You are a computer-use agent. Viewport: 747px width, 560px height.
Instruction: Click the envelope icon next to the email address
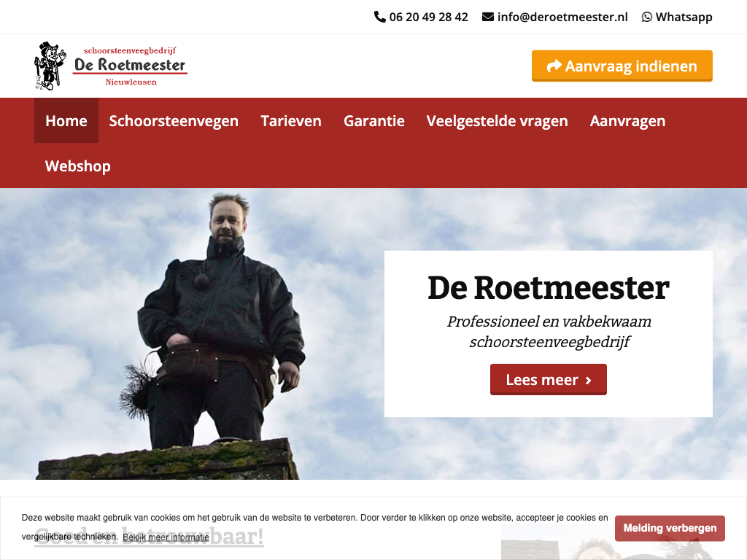click(488, 17)
